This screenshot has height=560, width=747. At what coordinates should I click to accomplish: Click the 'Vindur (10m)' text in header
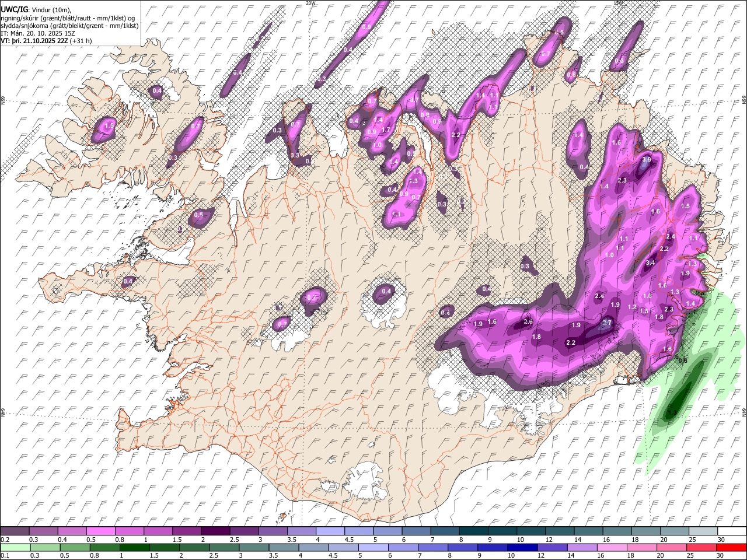click(x=51, y=9)
